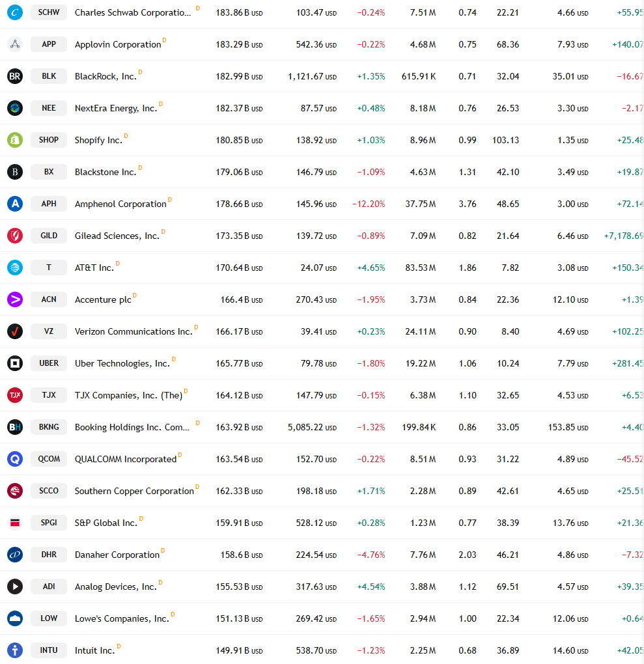Click the Booking Holdings logo icon
The height and width of the screenshot is (664, 644).
point(15,427)
